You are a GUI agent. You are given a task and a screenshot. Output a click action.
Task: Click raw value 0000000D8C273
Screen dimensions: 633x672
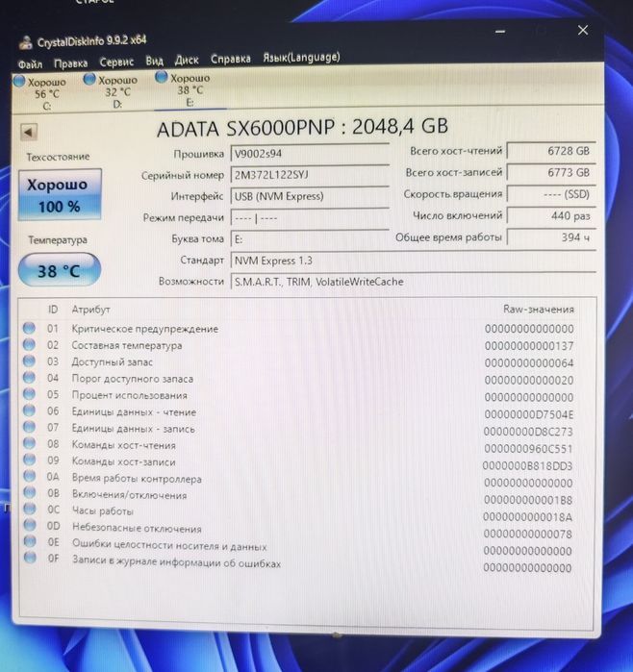click(x=528, y=432)
